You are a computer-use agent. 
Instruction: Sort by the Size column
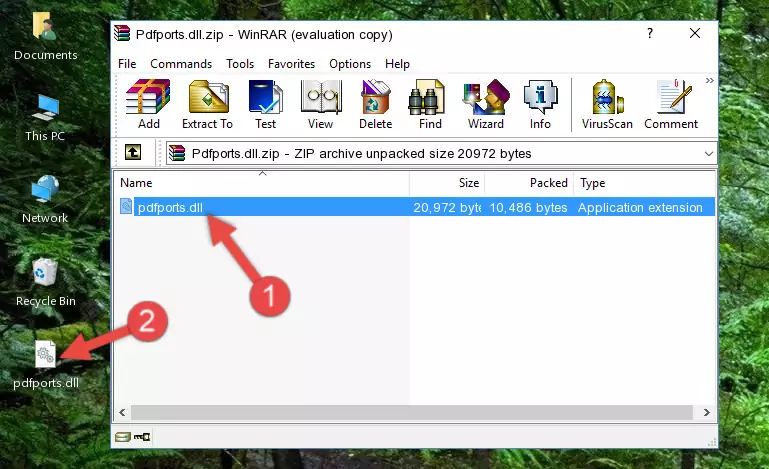click(447, 183)
